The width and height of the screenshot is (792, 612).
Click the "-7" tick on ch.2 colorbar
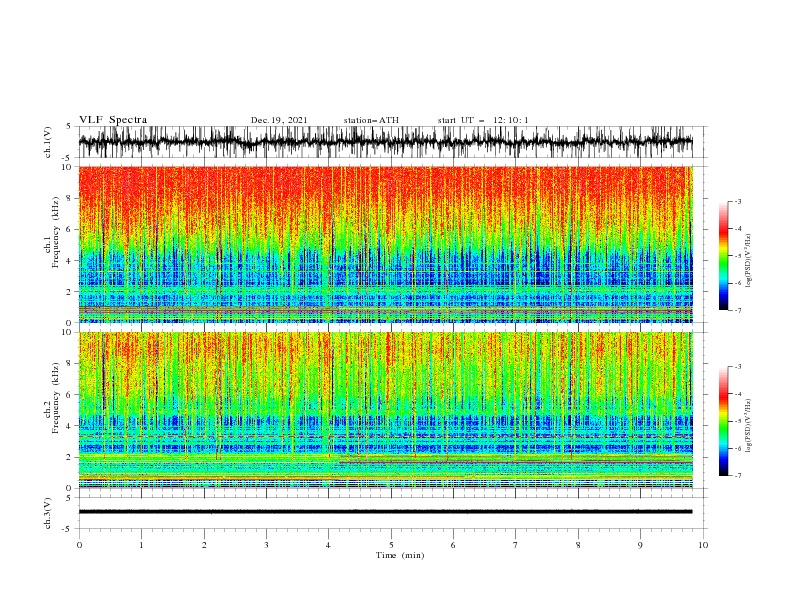point(738,475)
